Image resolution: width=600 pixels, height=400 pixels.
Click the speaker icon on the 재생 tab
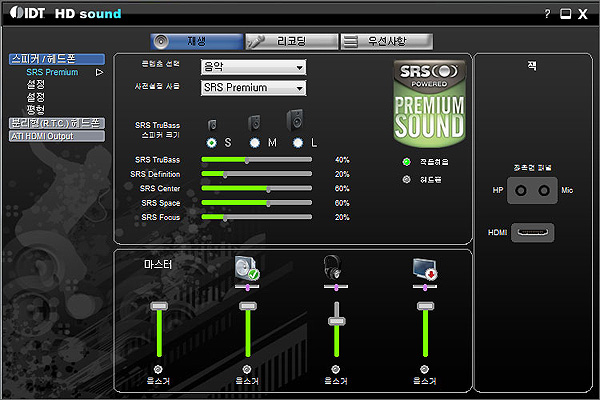[161, 41]
